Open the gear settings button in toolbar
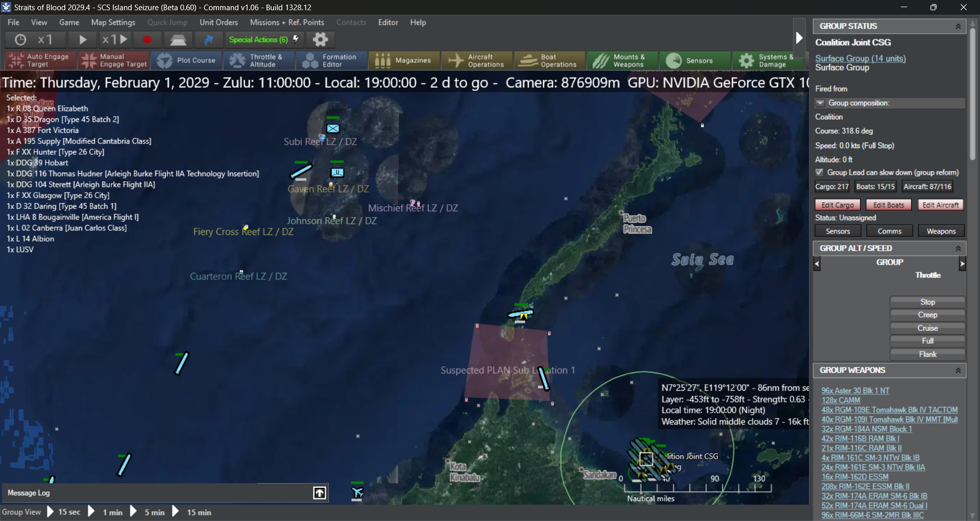This screenshot has width=980, height=521. click(x=320, y=39)
